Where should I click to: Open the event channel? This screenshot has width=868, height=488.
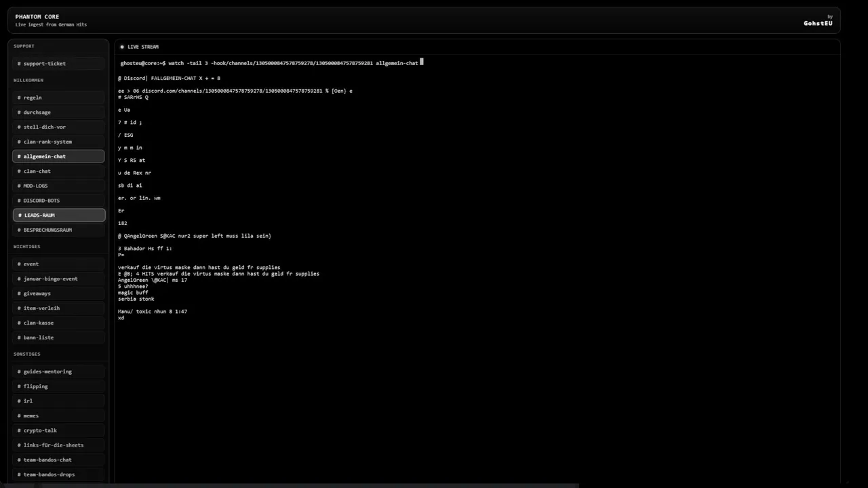click(59, 264)
